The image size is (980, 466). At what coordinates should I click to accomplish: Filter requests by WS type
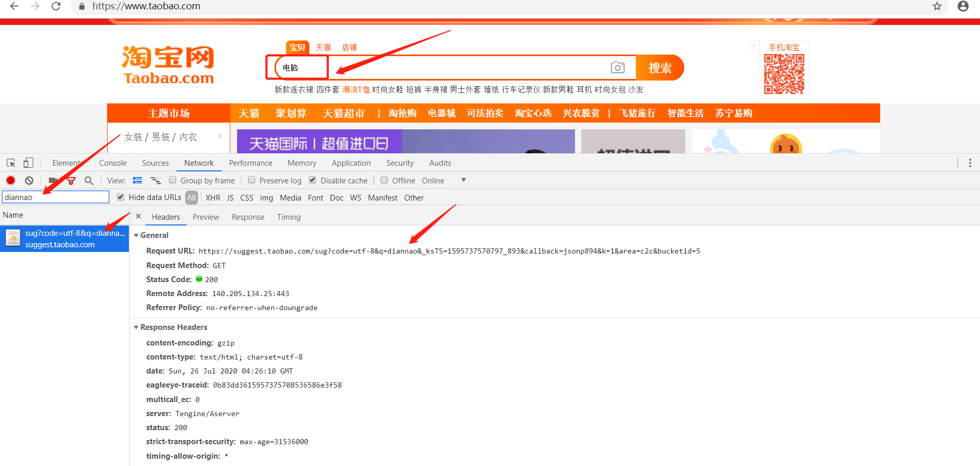(356, 198)
